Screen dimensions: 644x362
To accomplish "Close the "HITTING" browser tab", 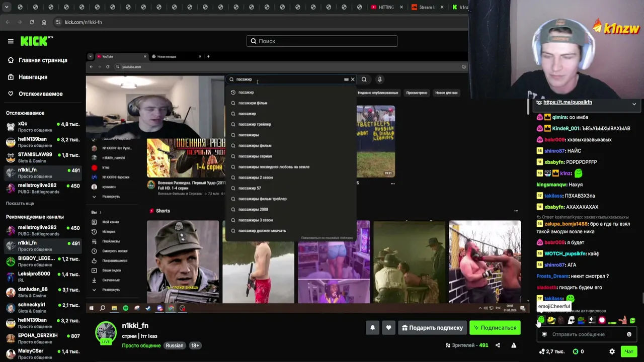I will (401, 8).
